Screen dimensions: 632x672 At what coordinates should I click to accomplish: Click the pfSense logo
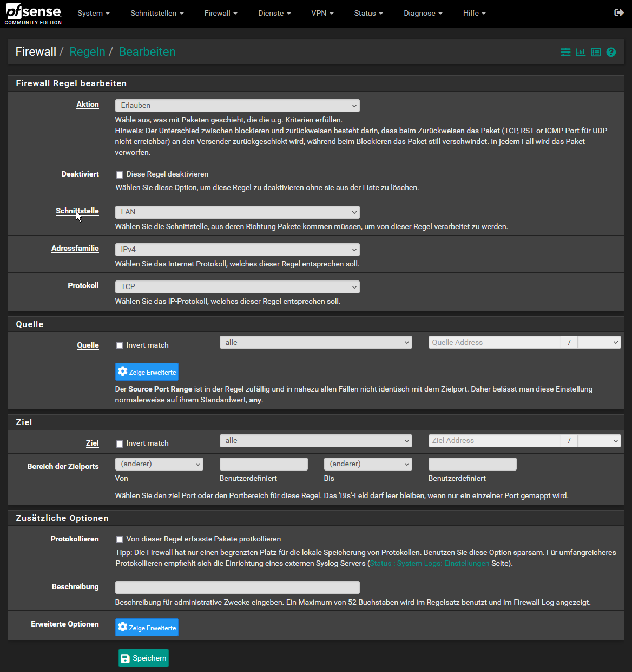(34, 14)
